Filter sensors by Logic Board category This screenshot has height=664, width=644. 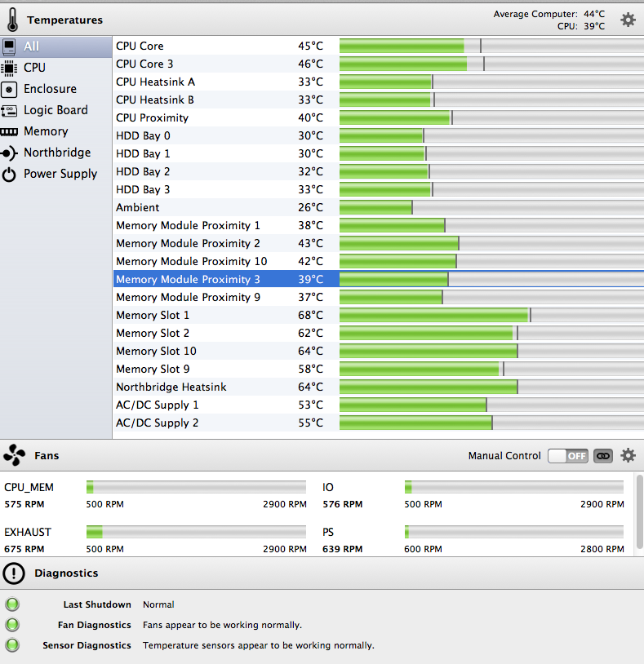tap(56, 110)
